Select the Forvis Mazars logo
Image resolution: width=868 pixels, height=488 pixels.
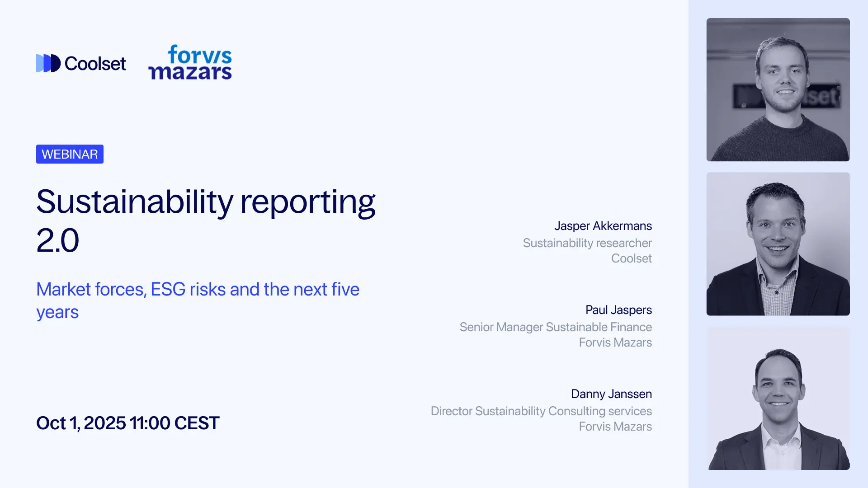pyautogui.click(x=190, y=62)
